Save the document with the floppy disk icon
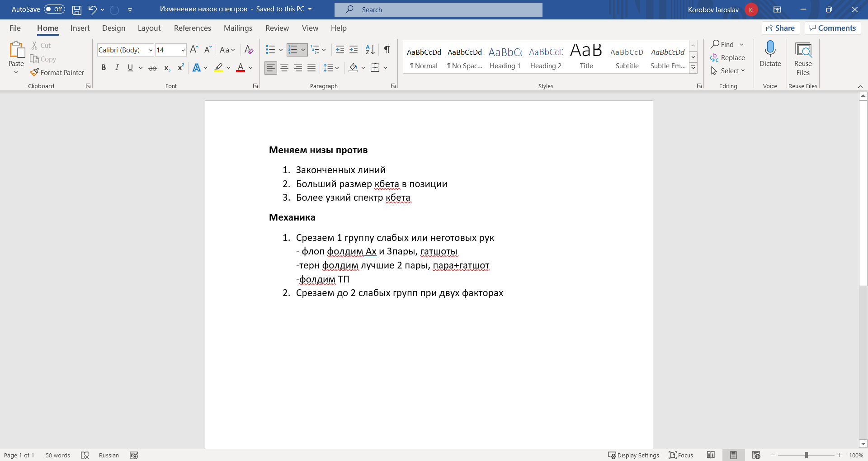Image resolution: width=868 pixels, height=461 pixels. (77, 9)
